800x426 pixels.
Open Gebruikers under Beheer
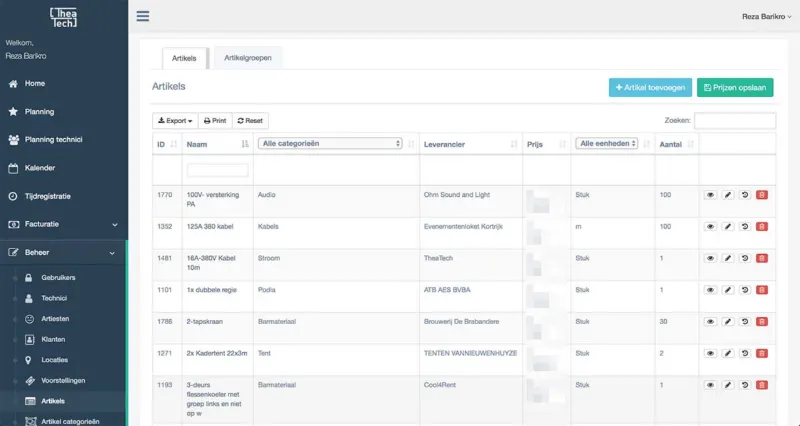(58, 278)
